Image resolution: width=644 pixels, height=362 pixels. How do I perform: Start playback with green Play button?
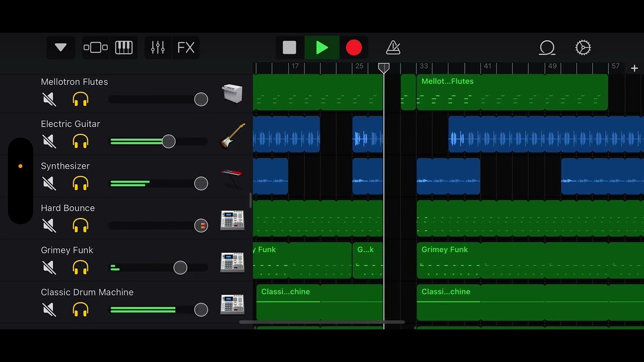click(322, 48)
